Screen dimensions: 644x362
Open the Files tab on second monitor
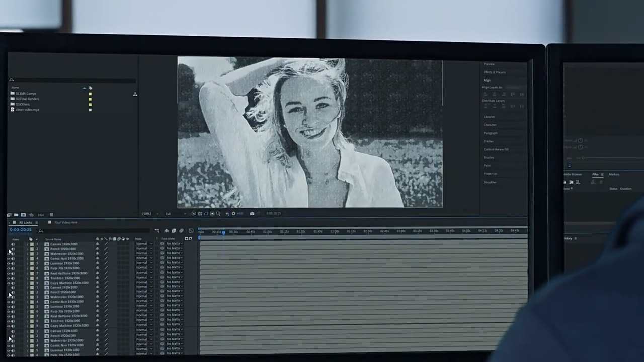point(595,174)
